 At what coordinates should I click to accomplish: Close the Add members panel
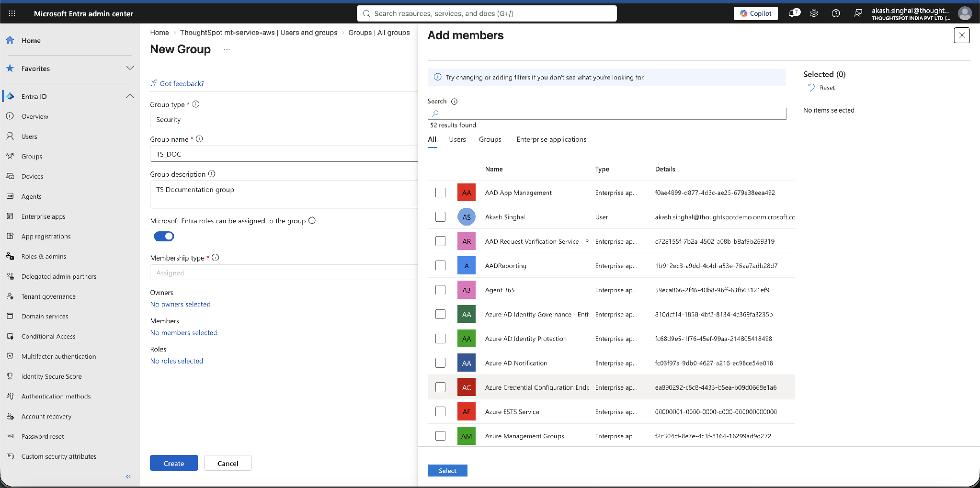pos(962,35)
